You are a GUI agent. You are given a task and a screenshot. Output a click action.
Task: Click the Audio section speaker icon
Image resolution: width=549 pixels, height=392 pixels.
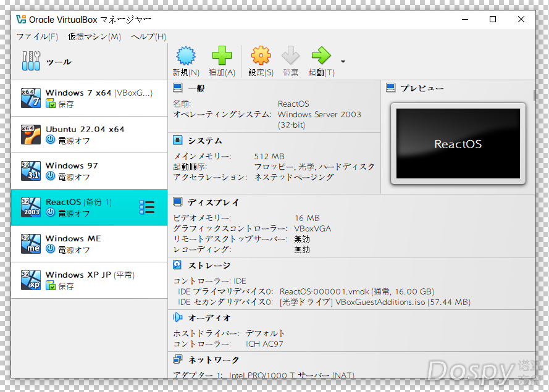point(178,317)
